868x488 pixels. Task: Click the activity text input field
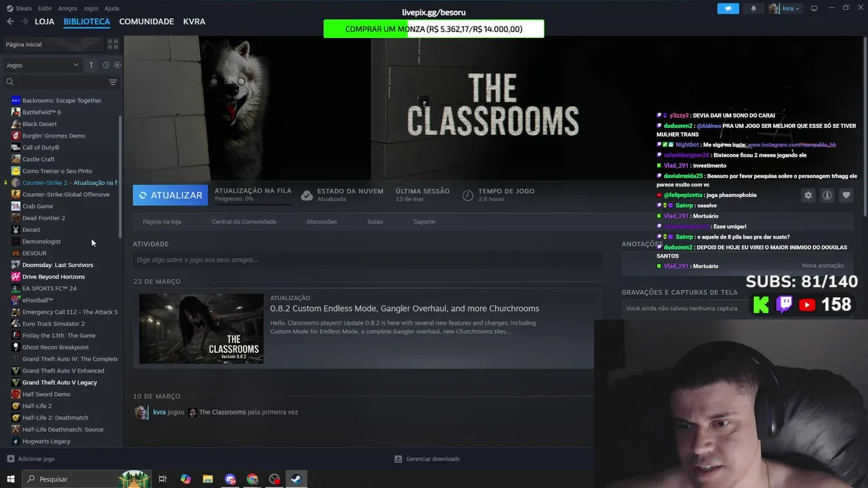point(367,260)
